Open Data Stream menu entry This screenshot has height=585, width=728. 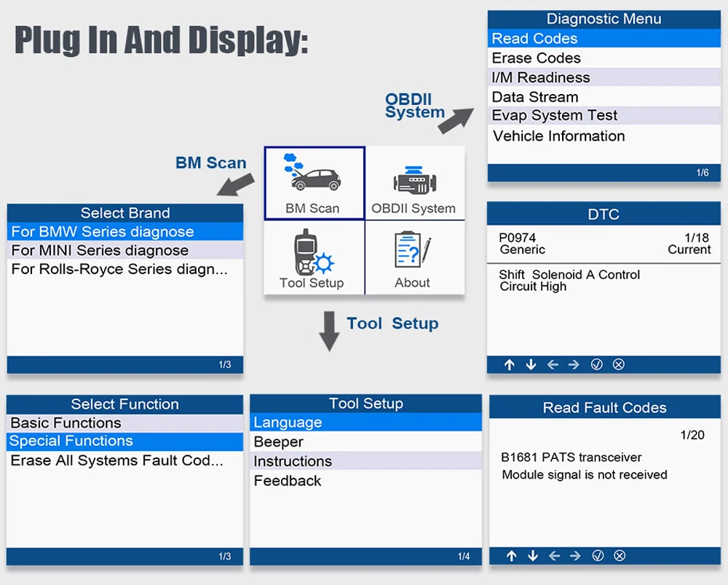click(x=604, y=97)
